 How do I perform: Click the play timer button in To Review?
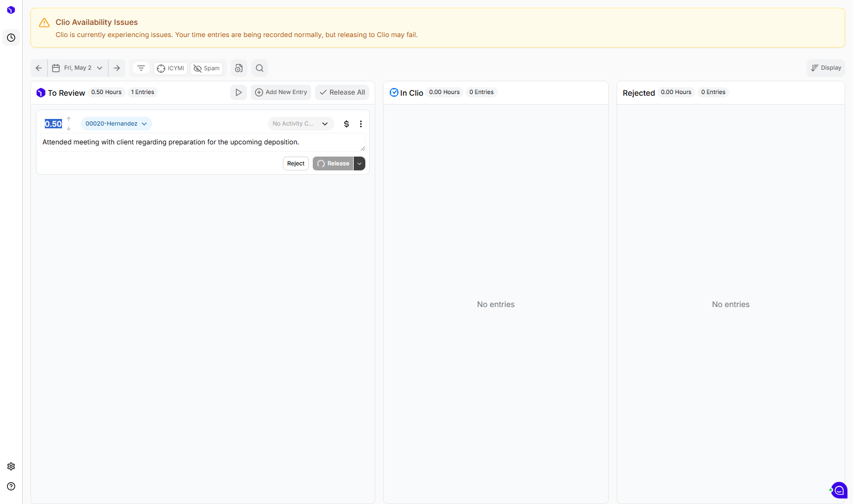click(239, 92)
